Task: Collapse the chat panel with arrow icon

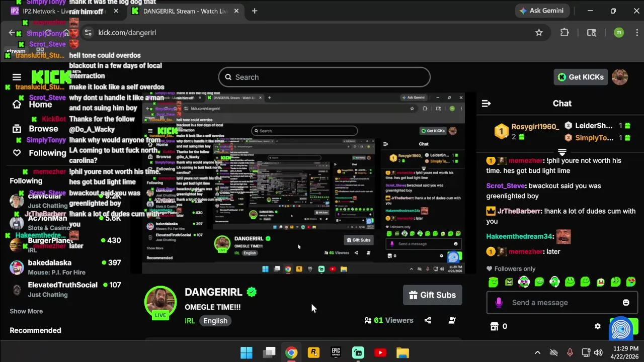Action: [486, 103]
